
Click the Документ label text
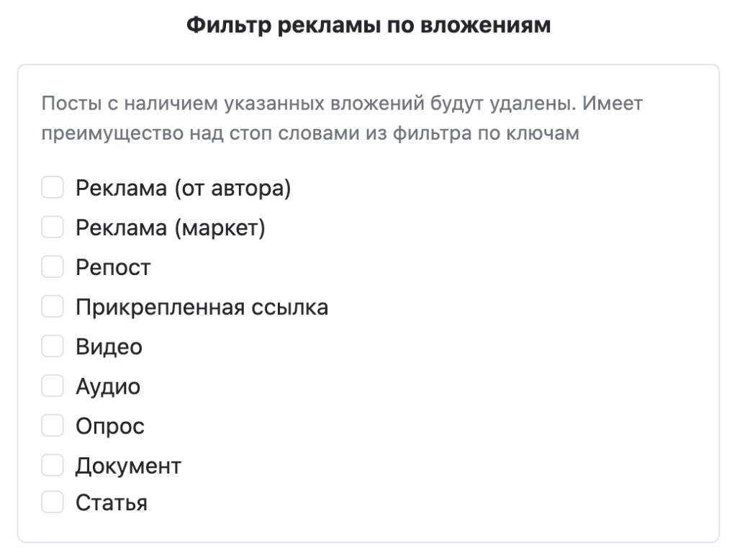tap(128, 466)
